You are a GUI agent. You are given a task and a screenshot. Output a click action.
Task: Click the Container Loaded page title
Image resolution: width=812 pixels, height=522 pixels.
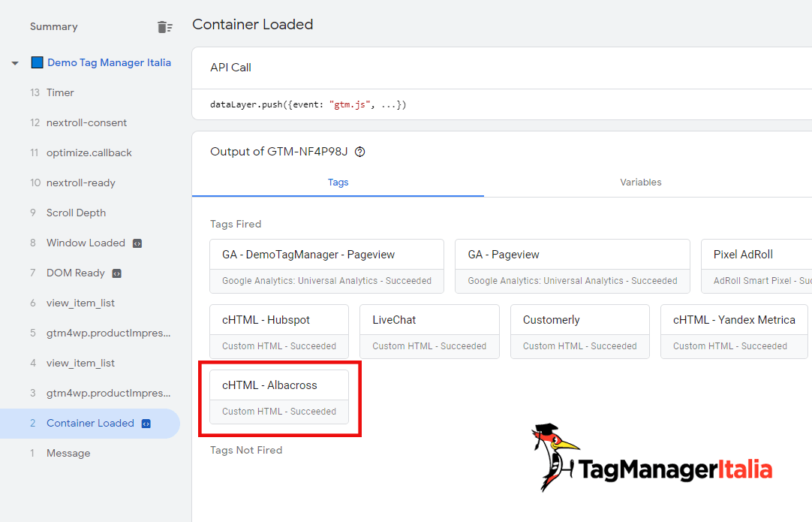point(253,24)
